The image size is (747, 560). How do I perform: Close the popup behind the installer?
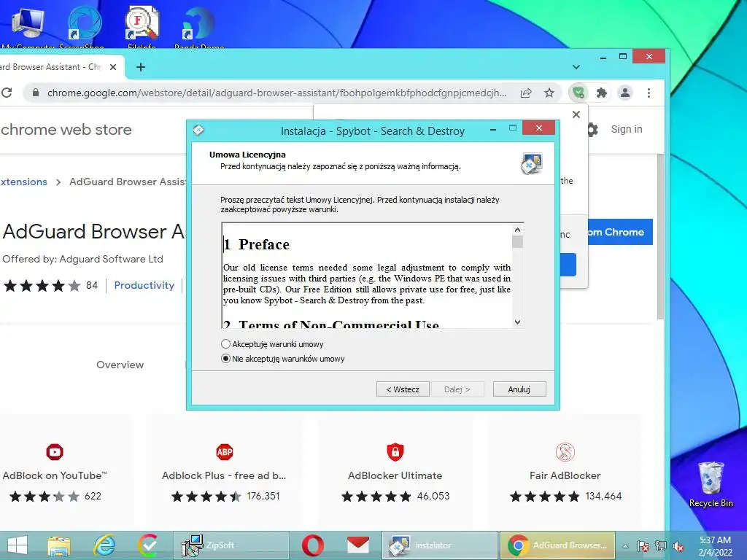click(x=576, y=114)
